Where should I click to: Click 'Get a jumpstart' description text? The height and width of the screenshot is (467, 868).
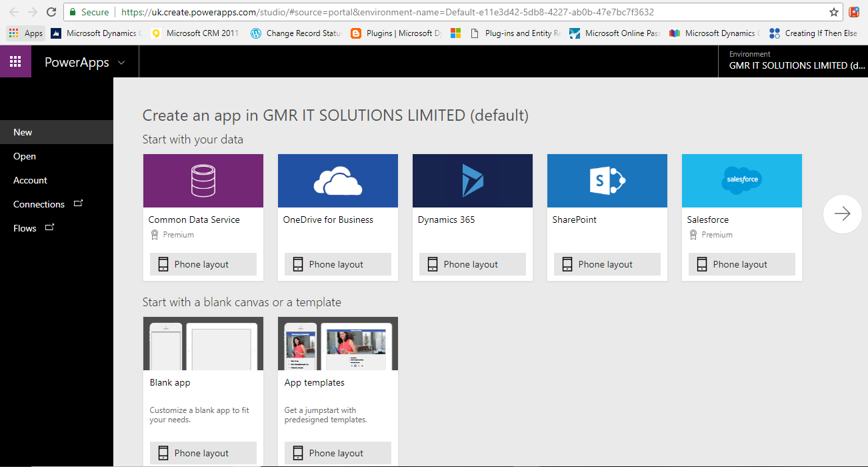point(326,415)
